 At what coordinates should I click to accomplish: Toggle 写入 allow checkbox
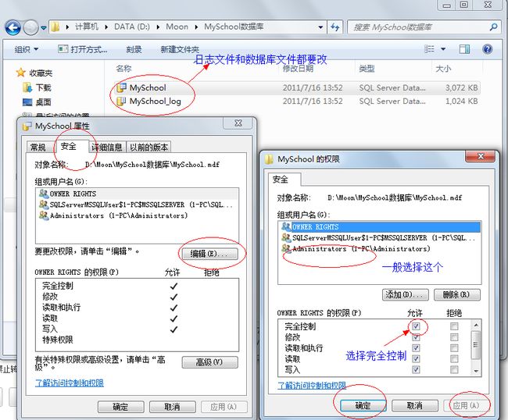tap(416, 369)
